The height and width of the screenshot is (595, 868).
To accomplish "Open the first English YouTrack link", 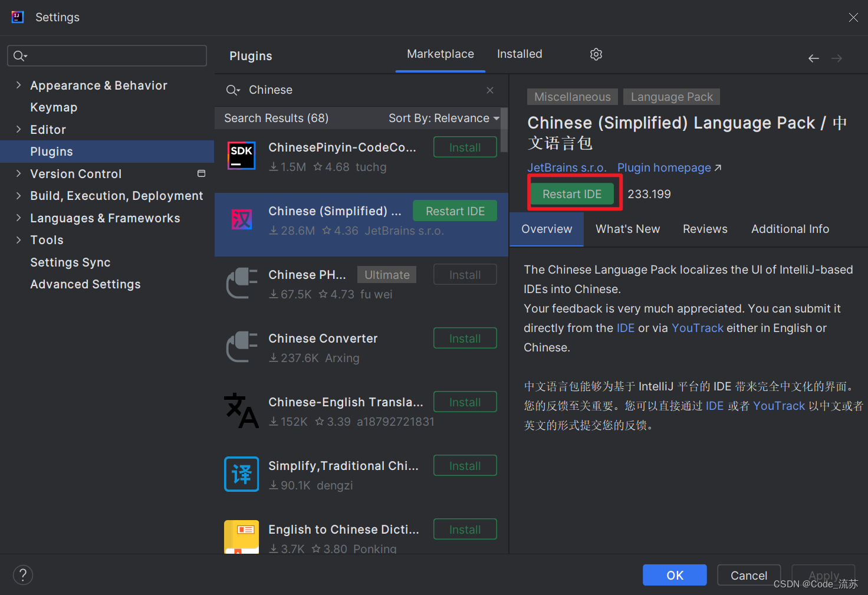I will (x=698, y=328).
